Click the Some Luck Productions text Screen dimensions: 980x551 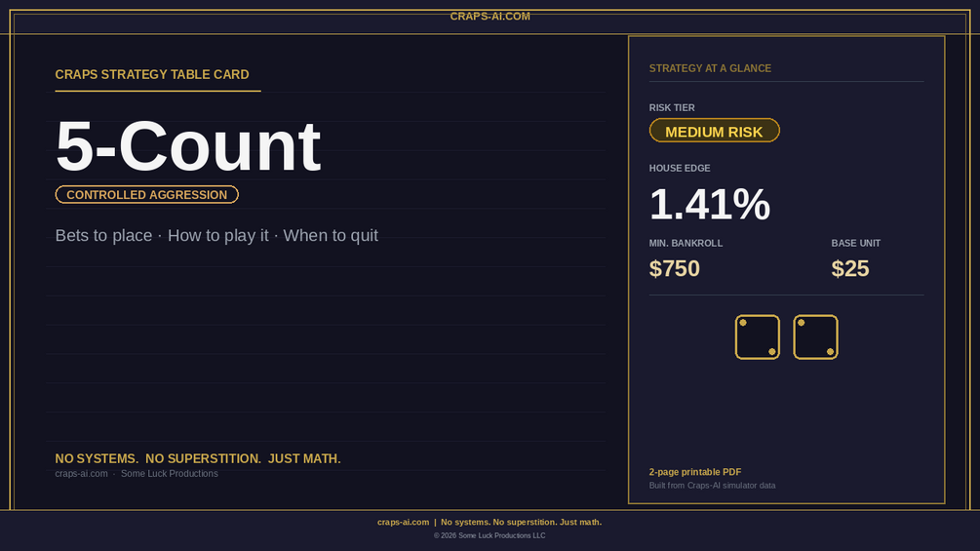(170, 474)
